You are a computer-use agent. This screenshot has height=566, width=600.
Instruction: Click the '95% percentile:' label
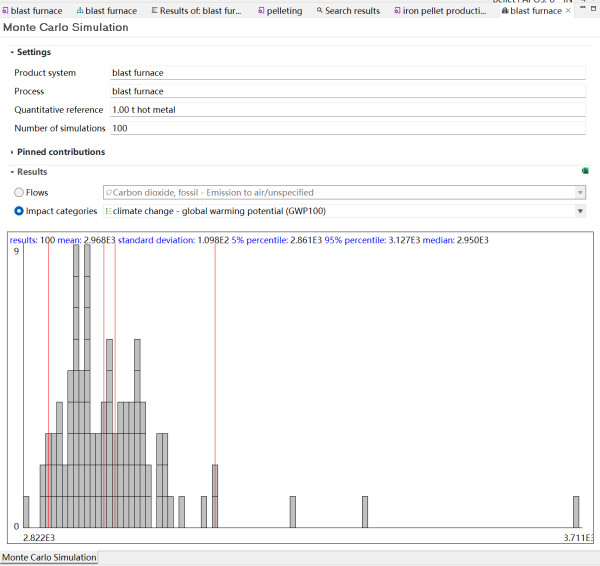tap(355, 240)
